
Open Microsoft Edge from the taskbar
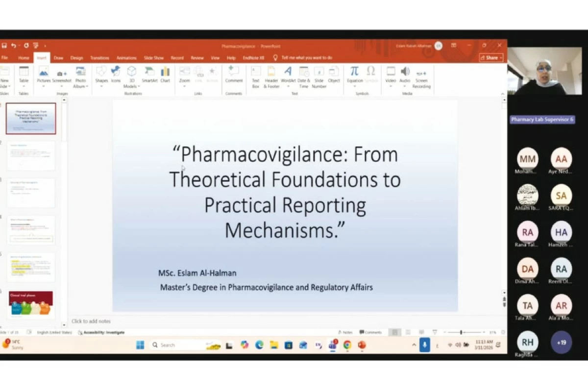(259, 345)
